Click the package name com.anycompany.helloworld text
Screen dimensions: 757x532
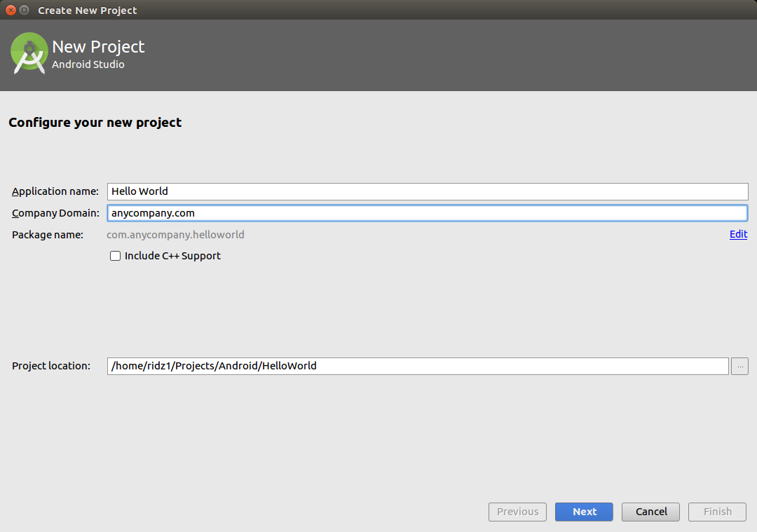175,235
